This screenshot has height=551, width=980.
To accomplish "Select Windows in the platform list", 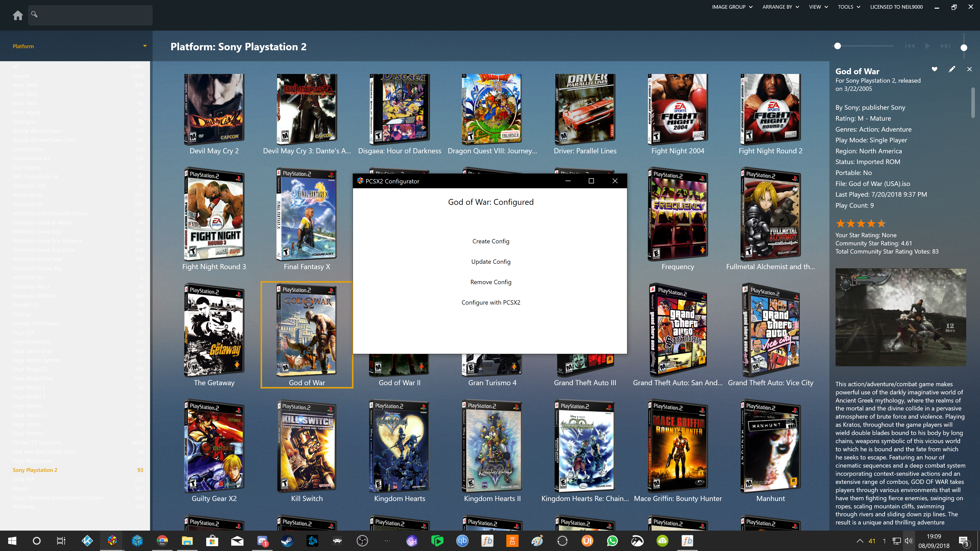I will (78, 507).
